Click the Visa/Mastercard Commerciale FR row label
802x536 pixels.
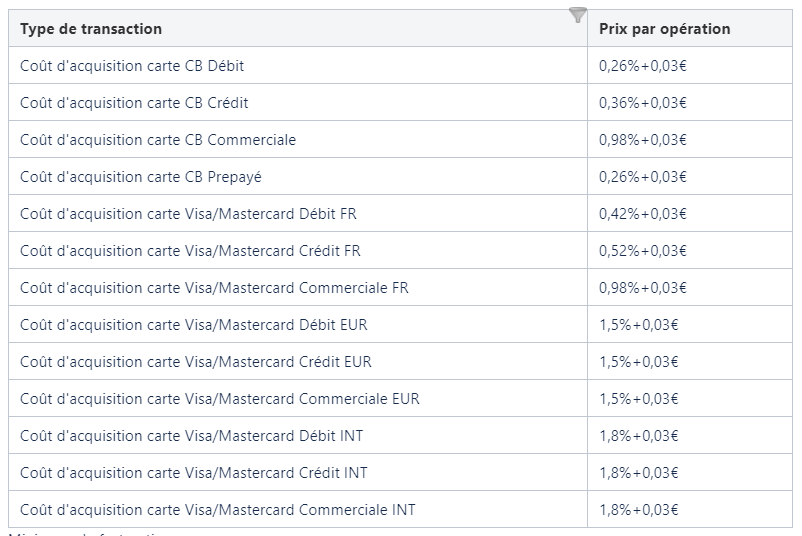[x=214, y=288]
